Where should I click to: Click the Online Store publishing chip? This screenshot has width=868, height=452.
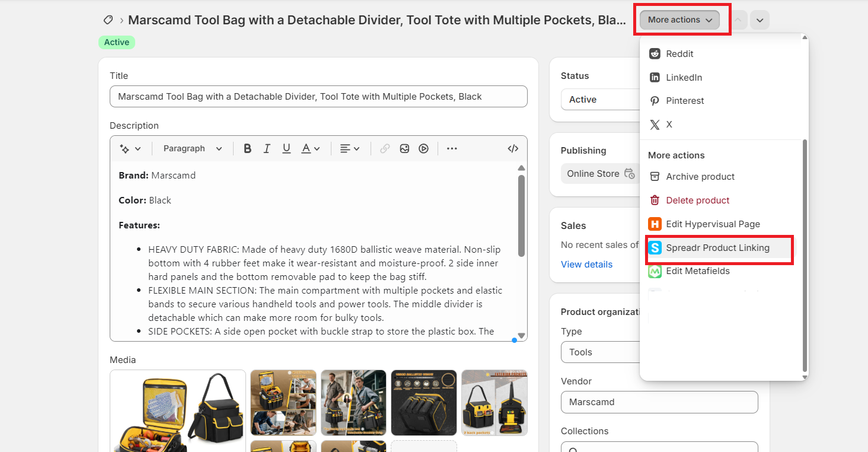[600, 174]
